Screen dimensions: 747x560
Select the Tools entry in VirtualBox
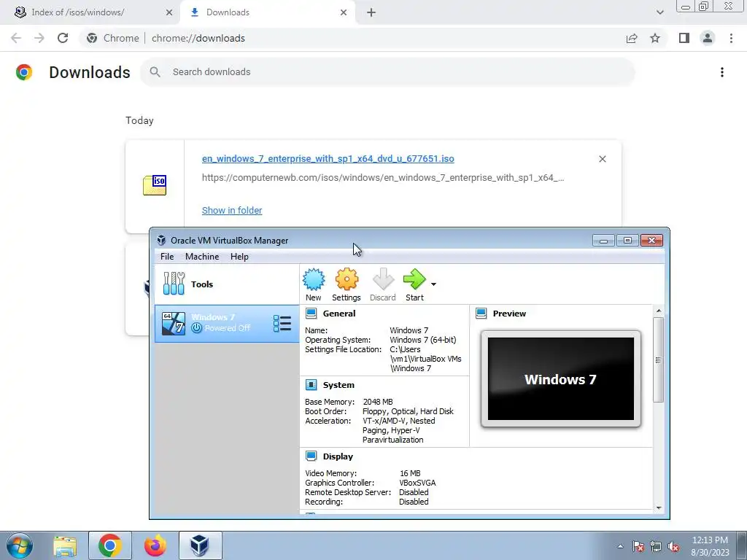point(227,284)
